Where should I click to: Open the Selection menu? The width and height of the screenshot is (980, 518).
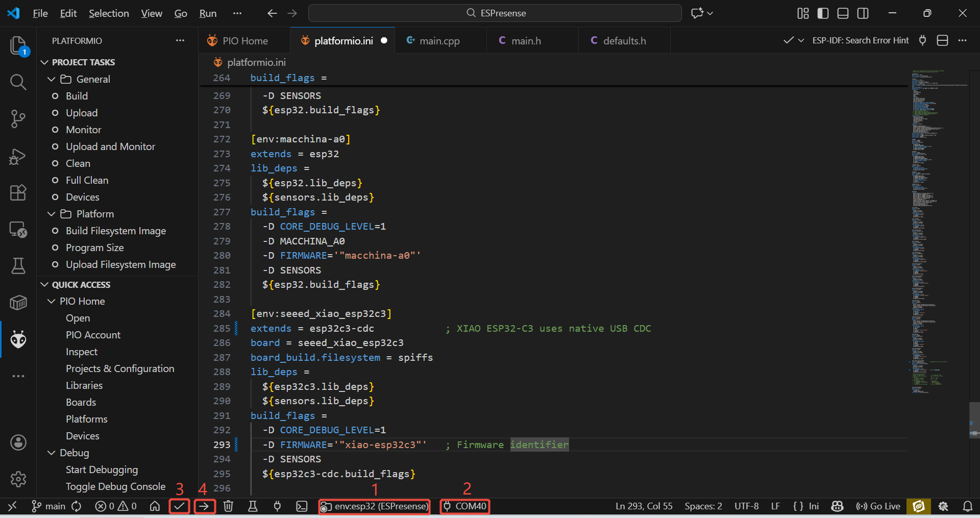109,13
